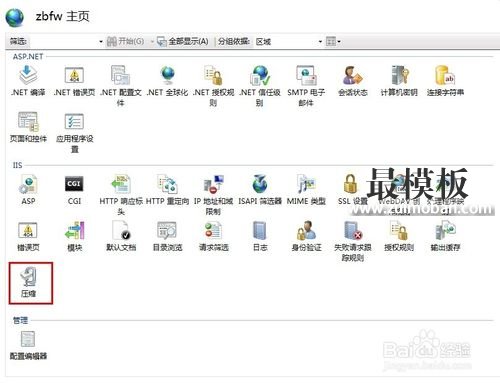Open 身份验证 feature

tap(306, 236)
